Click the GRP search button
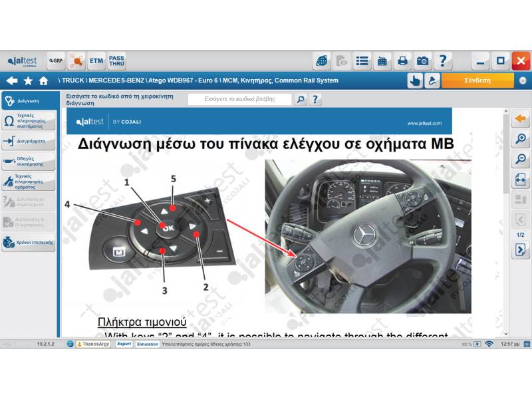This screenshot has height=399, width=532. pyautogui.click(x=56, y=61)
